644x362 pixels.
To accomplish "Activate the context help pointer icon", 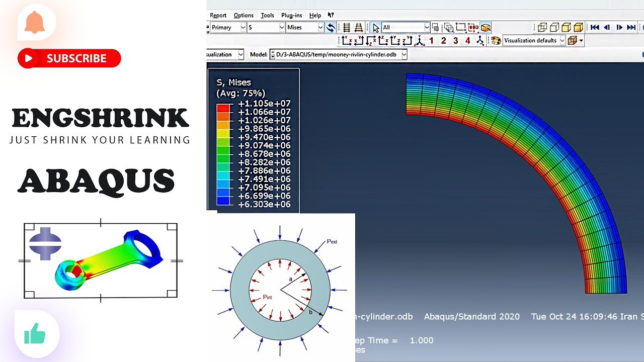I will tap(331, 15).
